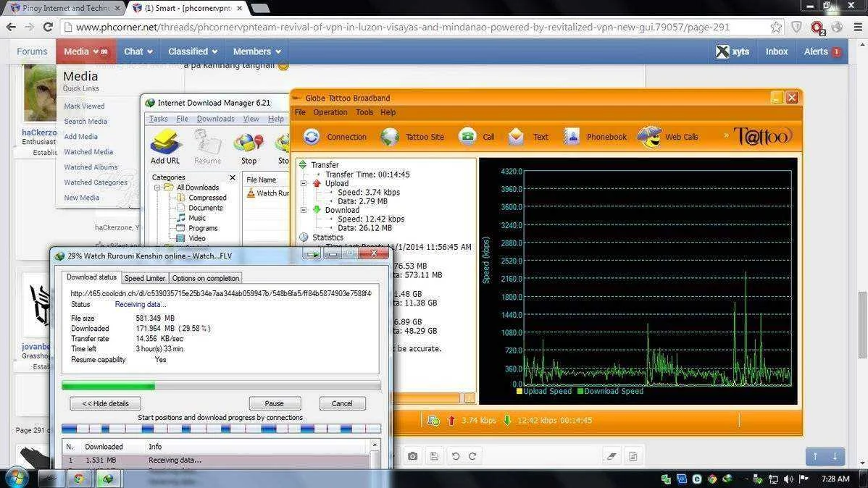Click the Stop icon in IDM toolbar
The image size is (868, 488).
249,148
